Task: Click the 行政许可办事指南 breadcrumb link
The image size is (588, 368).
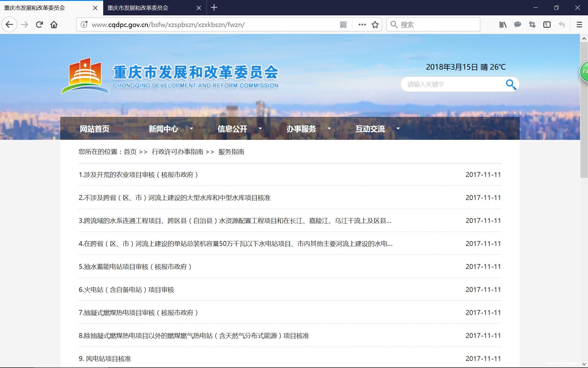Action: pos(177,152)
